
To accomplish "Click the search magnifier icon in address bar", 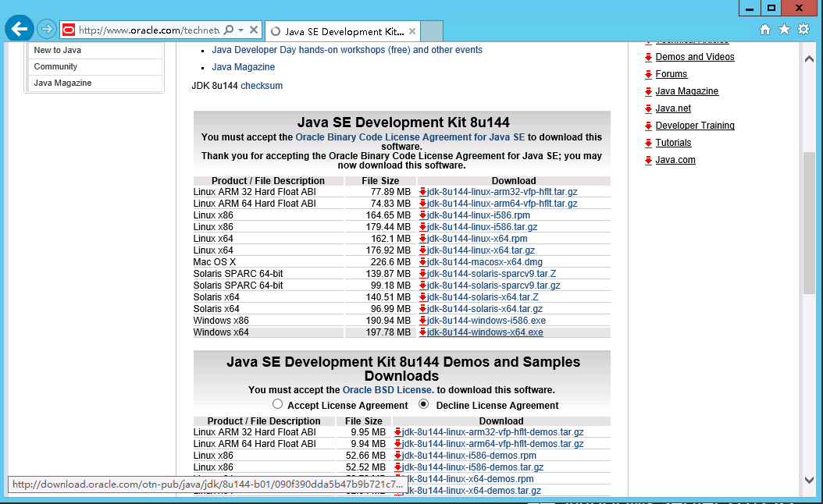I will tap(228, 30).
